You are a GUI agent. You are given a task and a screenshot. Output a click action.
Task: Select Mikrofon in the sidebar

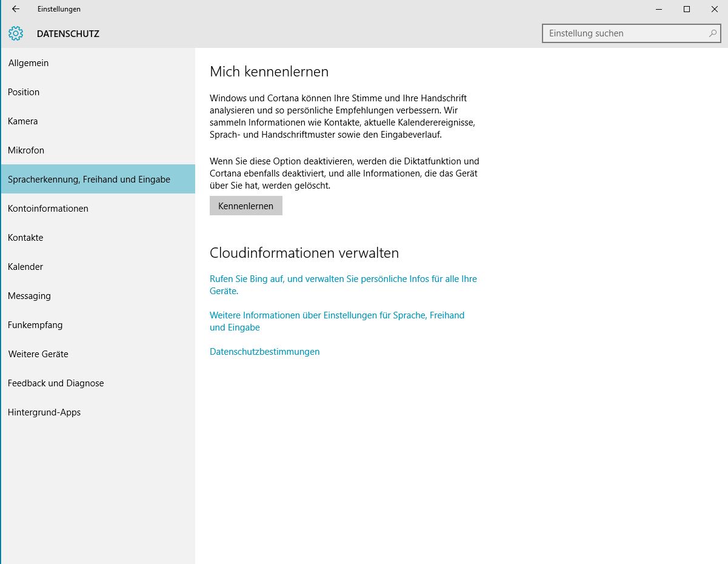(x=98, y=150)
